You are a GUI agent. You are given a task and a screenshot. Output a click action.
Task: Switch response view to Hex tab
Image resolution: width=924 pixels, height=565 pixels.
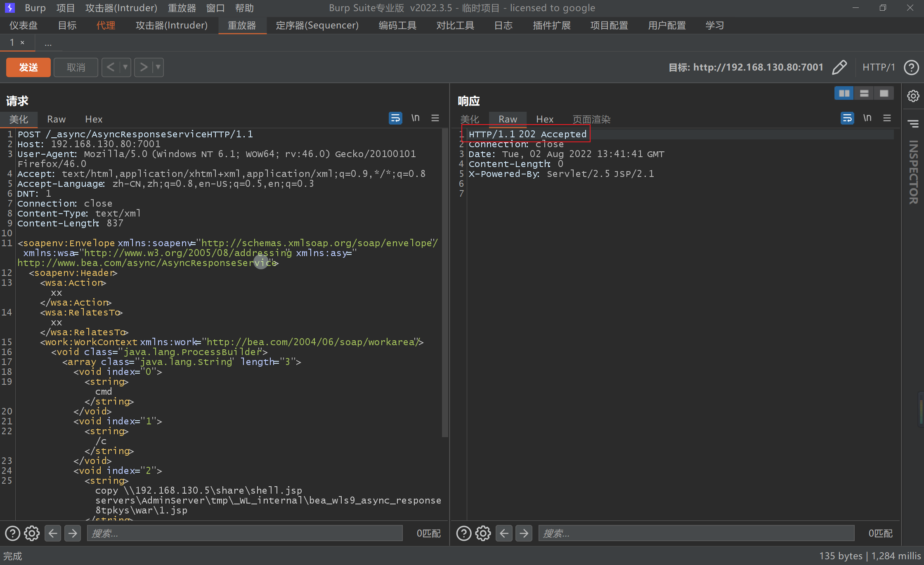point(545,119)
